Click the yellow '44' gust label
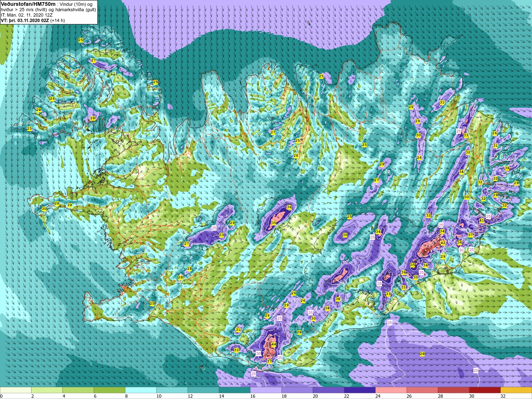The image size is (532, 399). coord(273,345)
